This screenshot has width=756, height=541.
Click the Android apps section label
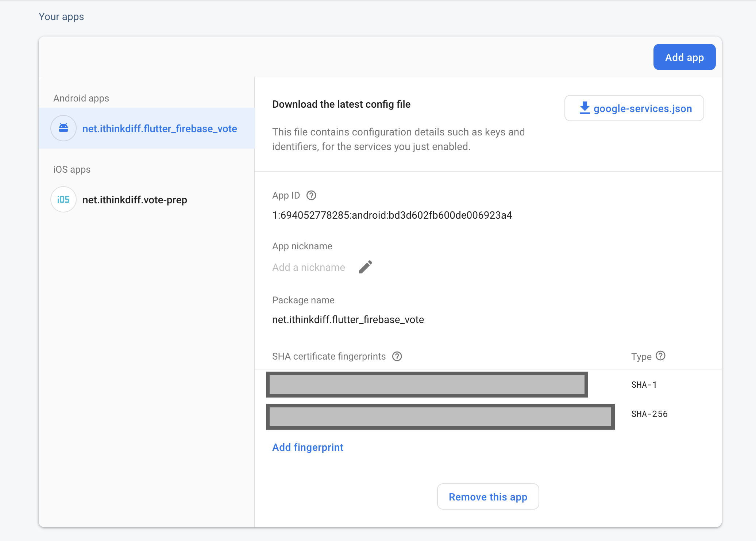81,98
